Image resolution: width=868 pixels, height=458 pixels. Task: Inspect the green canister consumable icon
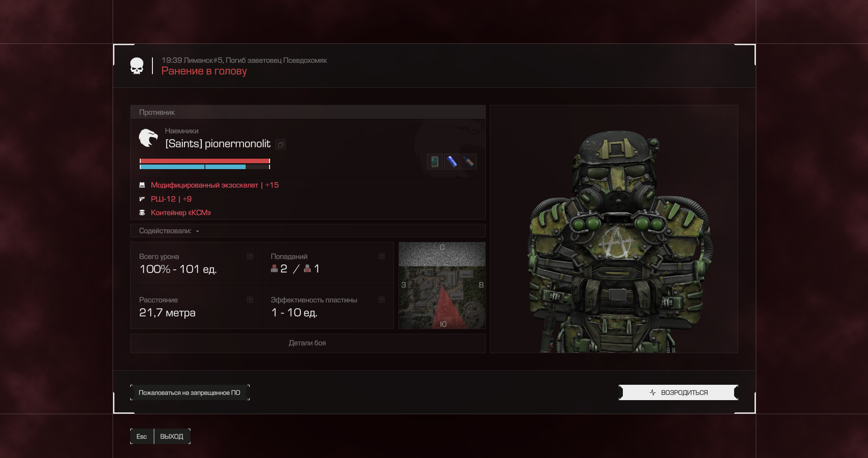coord(435,161)
